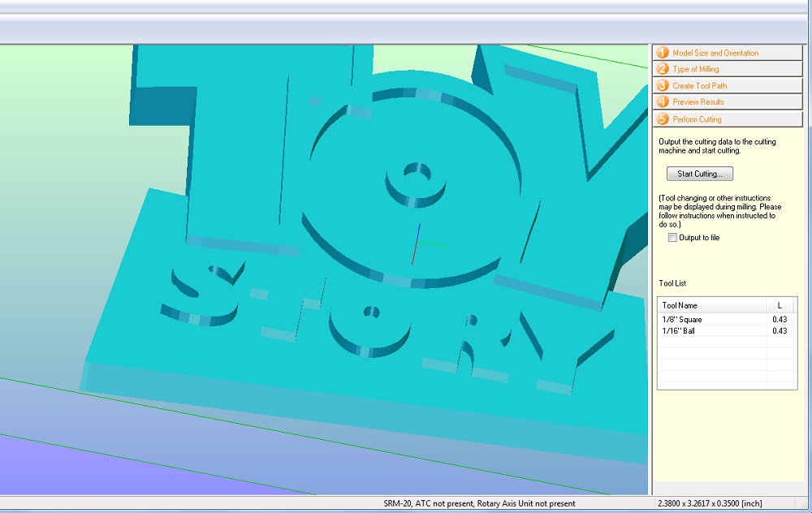Screen dimensions: 812x513
Task: Click the model dimensions in status bar
Action: (709, 503)
